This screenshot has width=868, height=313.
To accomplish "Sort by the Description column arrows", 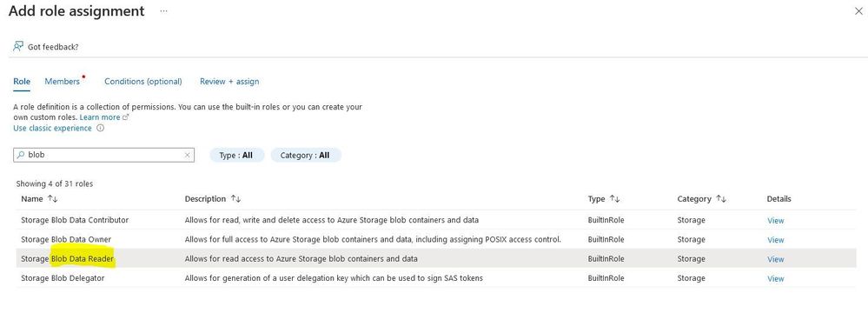I will (235, 199).
